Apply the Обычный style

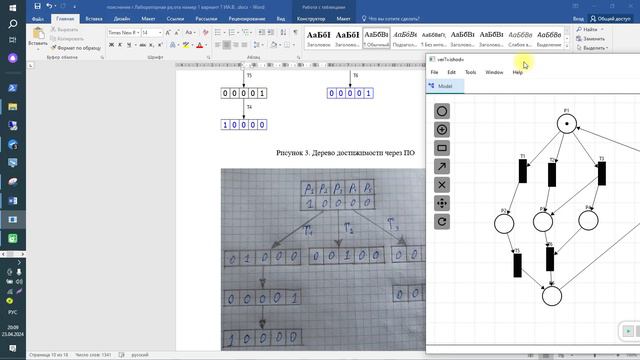(x=376, y=38)
